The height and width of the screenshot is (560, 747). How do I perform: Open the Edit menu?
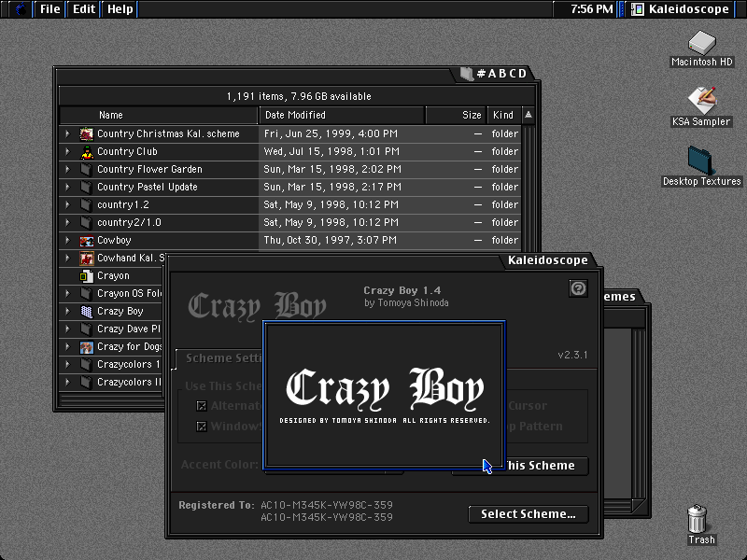pos(84,9)
